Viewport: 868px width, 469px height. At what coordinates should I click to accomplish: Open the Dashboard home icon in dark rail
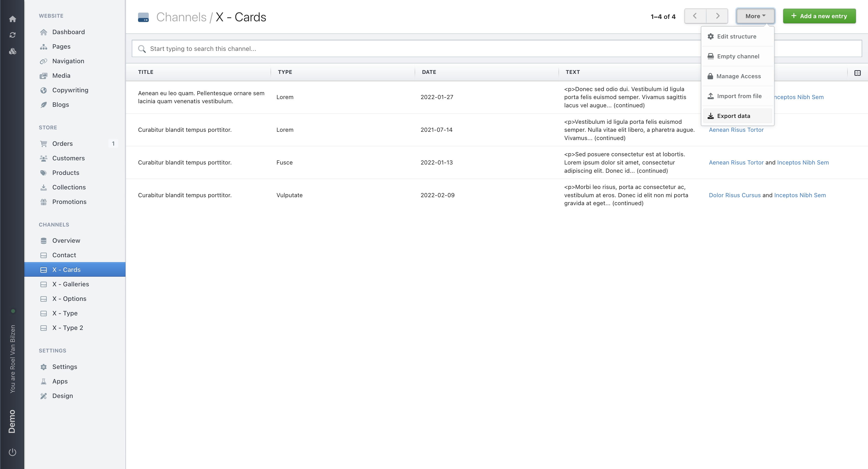(x=13, y=19)
